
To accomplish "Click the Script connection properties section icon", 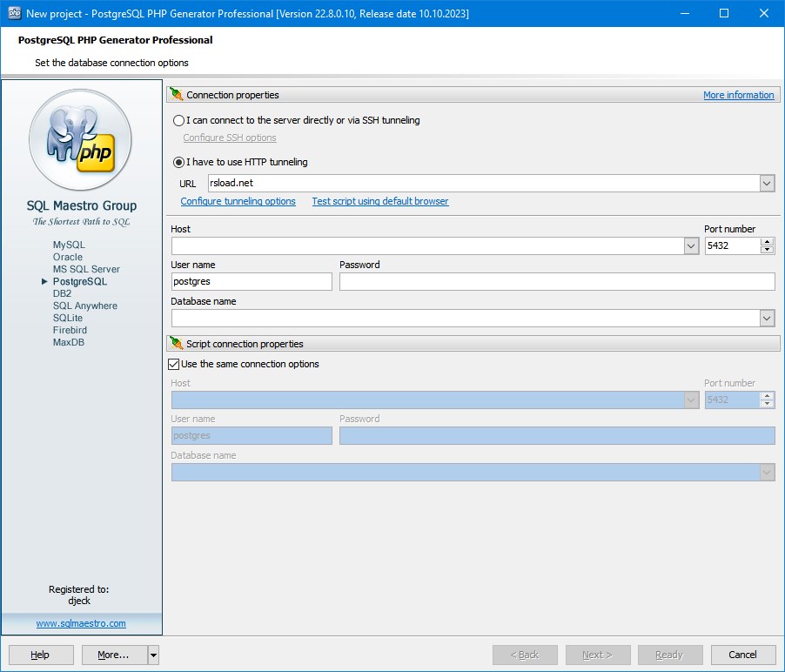I will coord(177,344).
